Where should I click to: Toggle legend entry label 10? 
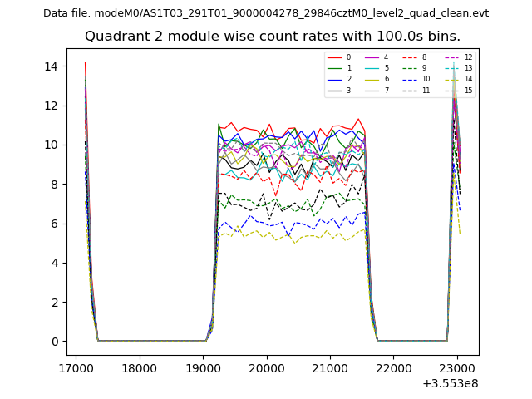[x=426, y=79]
